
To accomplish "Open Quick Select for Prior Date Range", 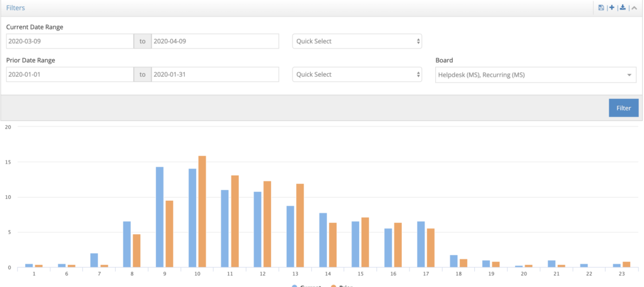I will pyautogui.click(x=357, y=74).
